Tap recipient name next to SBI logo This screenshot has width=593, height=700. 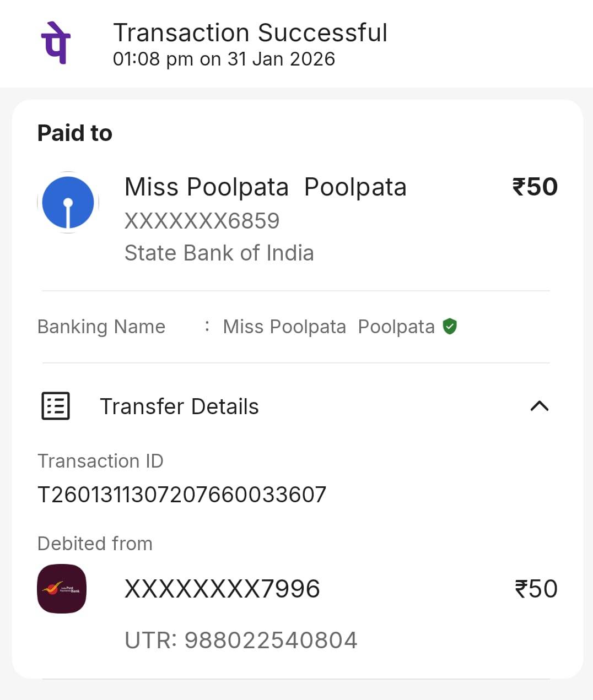pos(265,187)
